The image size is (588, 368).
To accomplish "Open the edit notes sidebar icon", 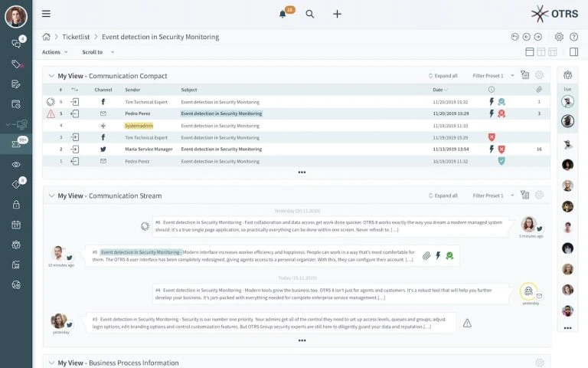I will click(x=16, y=84).
